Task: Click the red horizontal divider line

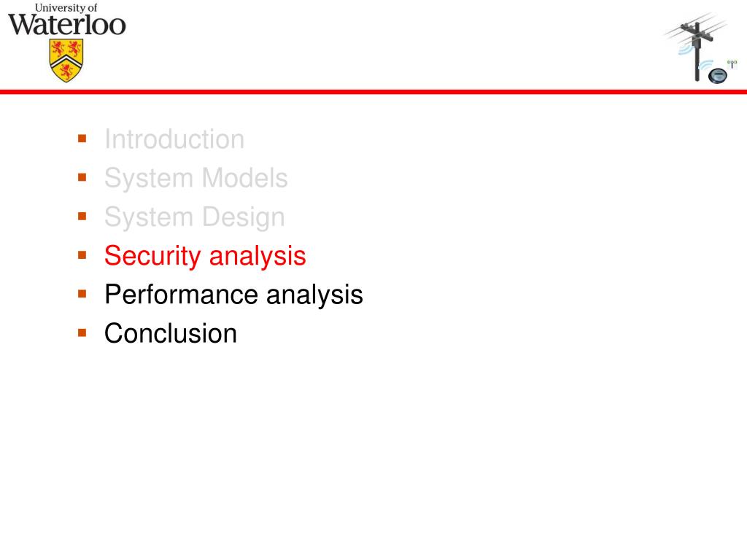Action: tap(373, 91)
